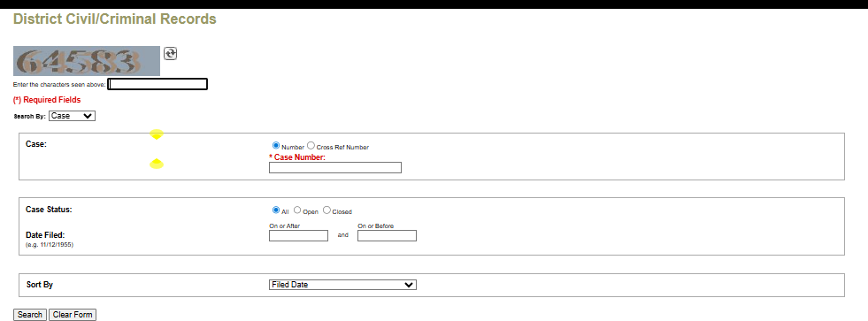Image resolution: width=868 pixels, height=321 pixels.
Task: Click the e.g. 11/12/1955 example text
Action: coord(50,244)
